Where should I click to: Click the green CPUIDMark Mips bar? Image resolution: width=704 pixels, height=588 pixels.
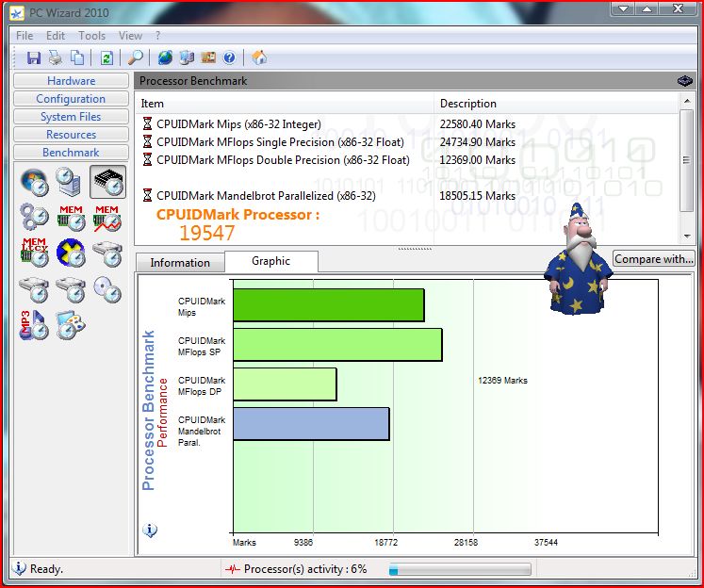pyautogui.click(x=329, y=305)
